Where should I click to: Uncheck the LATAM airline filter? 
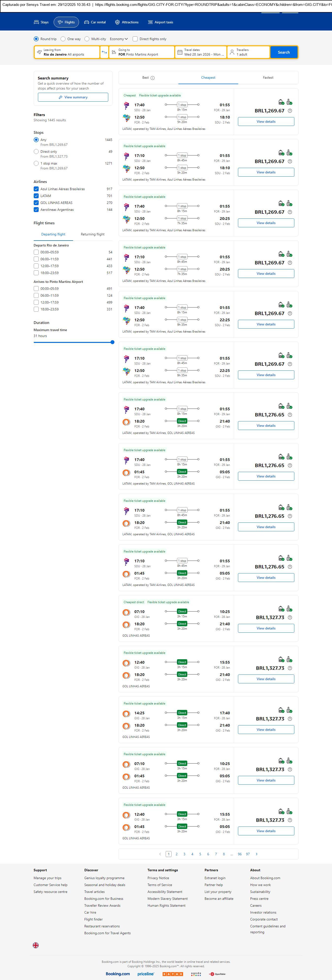coord(36,196)
